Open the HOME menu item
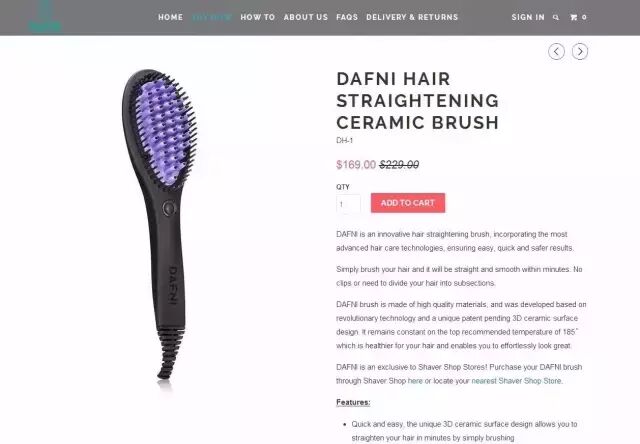This screenshot has width=640, height=444. 171,17
